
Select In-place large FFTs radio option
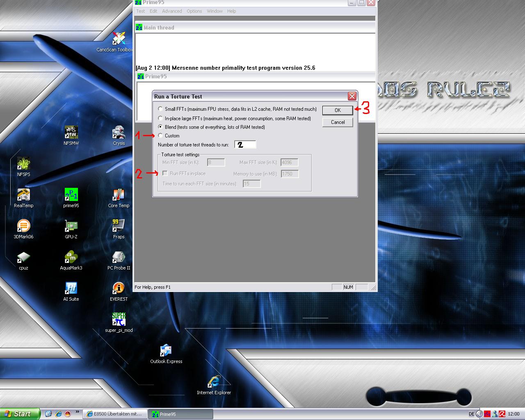pyautogui.click(x=160, y=118)
